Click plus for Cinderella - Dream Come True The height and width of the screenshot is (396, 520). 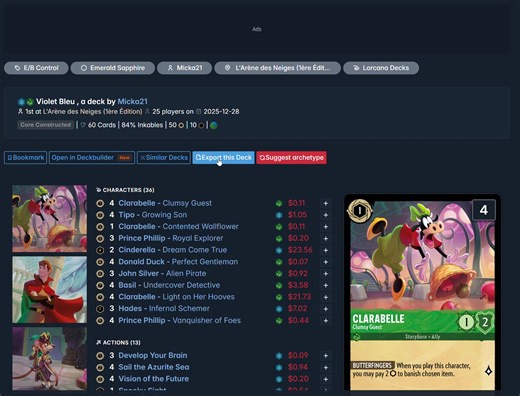click(x=326, y=250)
